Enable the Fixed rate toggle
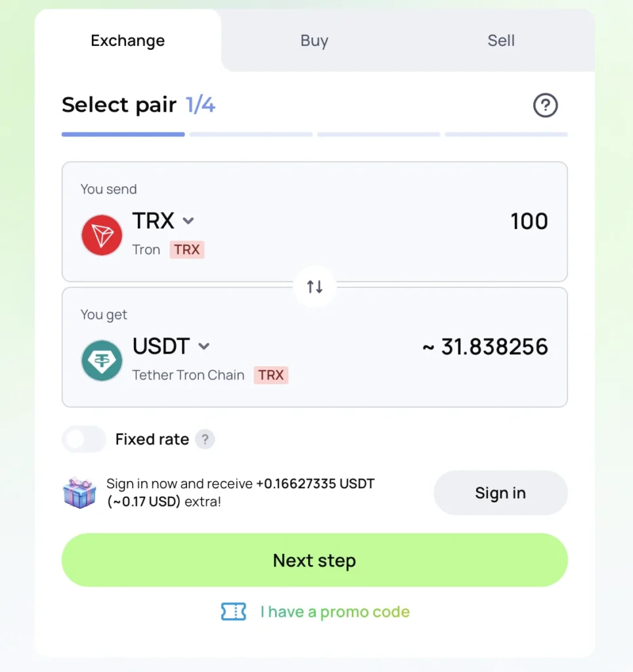Image resolution: width=633 pixels, height=672 pixels. (84, 439)
